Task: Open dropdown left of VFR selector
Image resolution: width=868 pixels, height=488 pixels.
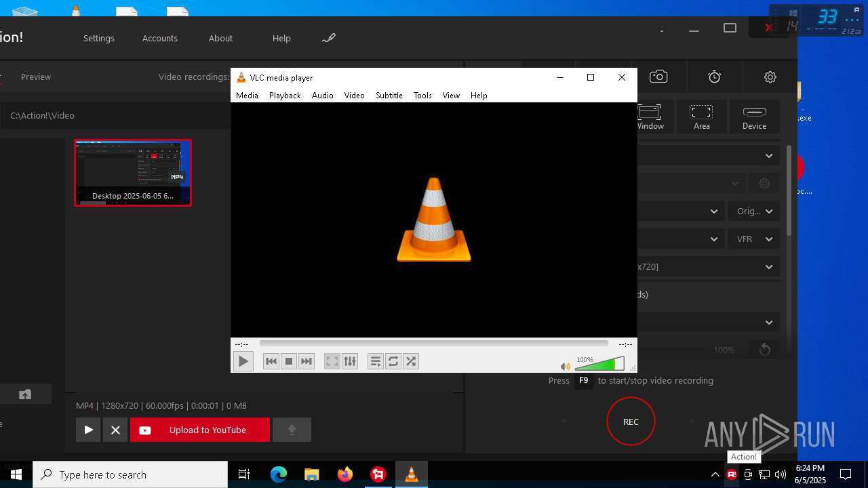Action: (680, 239)
